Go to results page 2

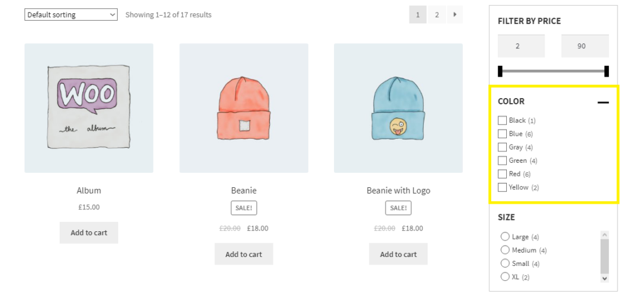[436, 14]
